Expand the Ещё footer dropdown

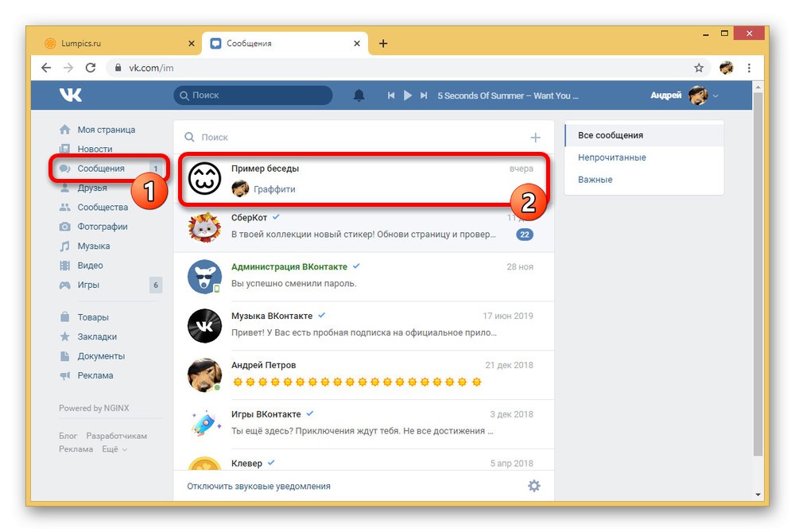point(114,449)
